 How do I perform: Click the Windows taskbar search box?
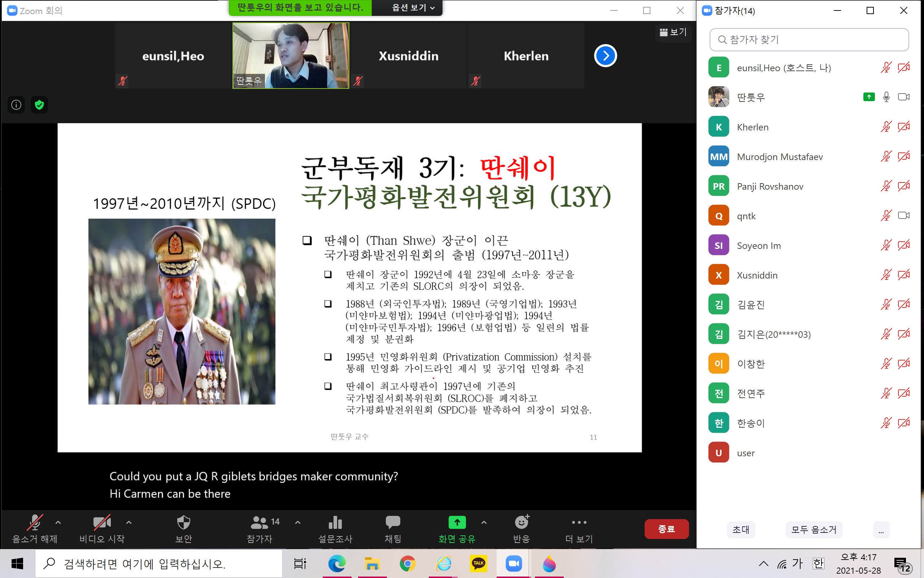pyautogui.click(x=158, y=564)
